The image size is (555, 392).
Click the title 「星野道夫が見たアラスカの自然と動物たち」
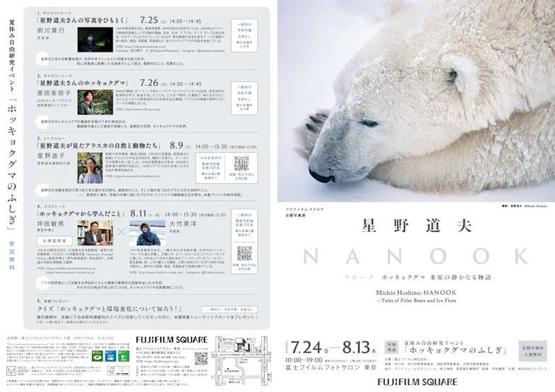(x=99, y=146)
